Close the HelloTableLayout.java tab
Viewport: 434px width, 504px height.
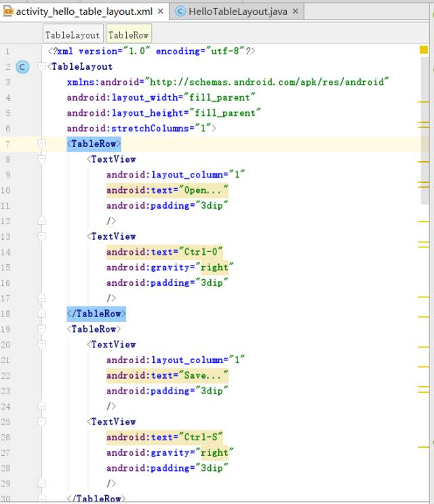point(295,12)
